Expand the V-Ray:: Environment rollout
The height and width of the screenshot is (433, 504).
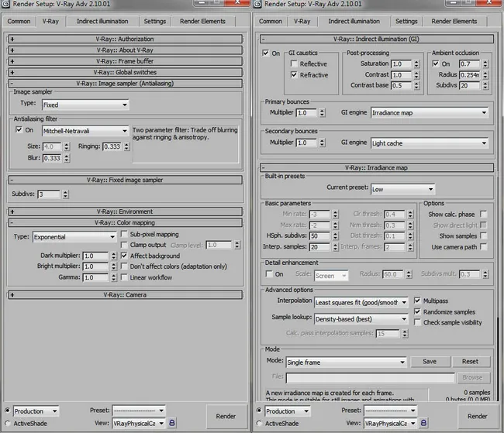coord(126,211)
